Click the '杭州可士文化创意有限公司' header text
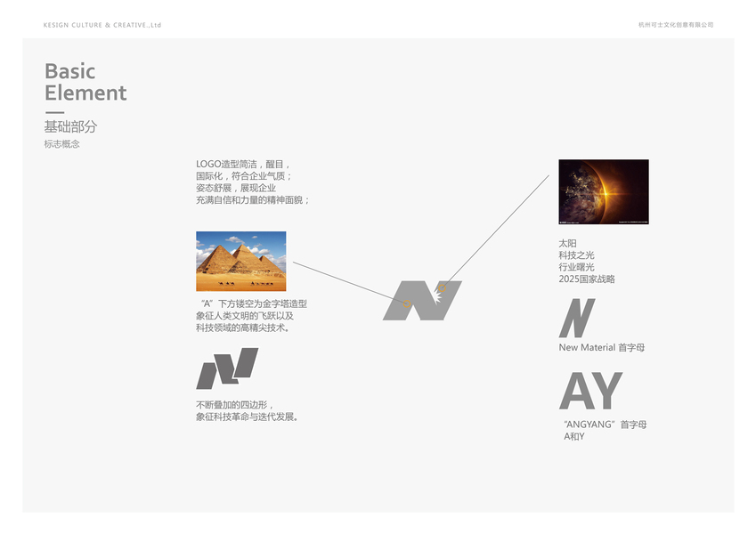 tap(676, 25)
